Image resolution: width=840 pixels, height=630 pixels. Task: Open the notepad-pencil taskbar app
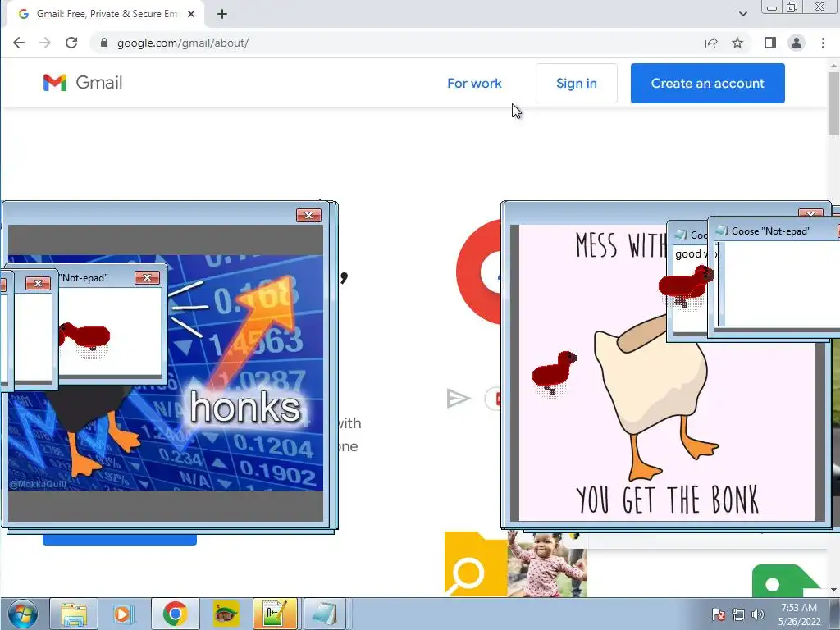(x=275, y=614)
